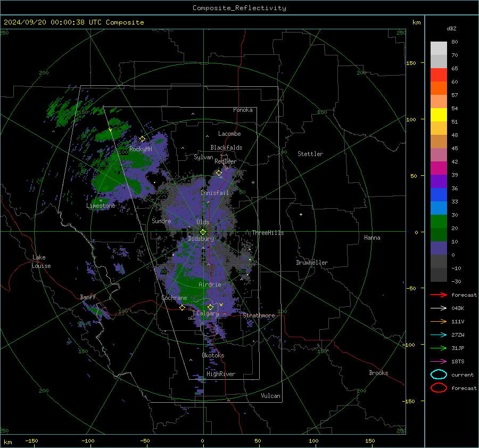Click the Didsbury city label
Image resolution: width=479 pixels, height=448 pixels.
(x=201, y=239)
